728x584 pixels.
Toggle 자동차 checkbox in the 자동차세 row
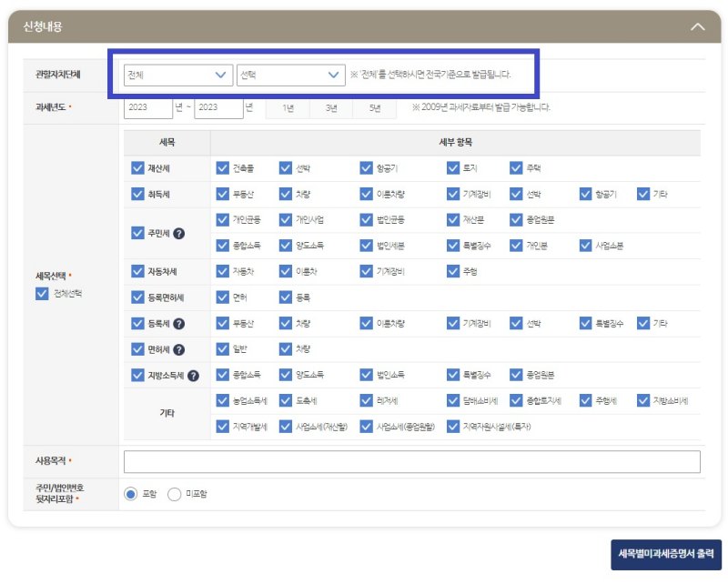pos(223,271)
